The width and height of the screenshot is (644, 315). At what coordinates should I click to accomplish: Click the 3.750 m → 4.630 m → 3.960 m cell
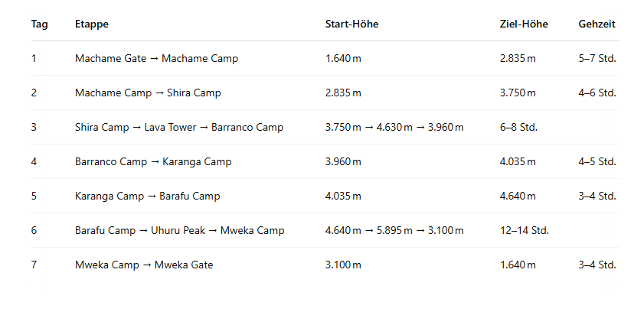pos(394,127)
